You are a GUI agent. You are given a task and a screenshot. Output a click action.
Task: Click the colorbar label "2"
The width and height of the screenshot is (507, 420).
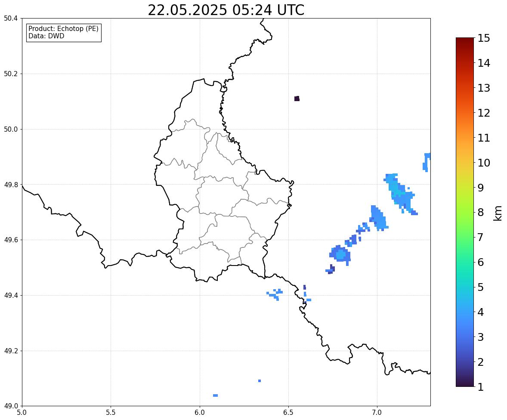[481, 362]
